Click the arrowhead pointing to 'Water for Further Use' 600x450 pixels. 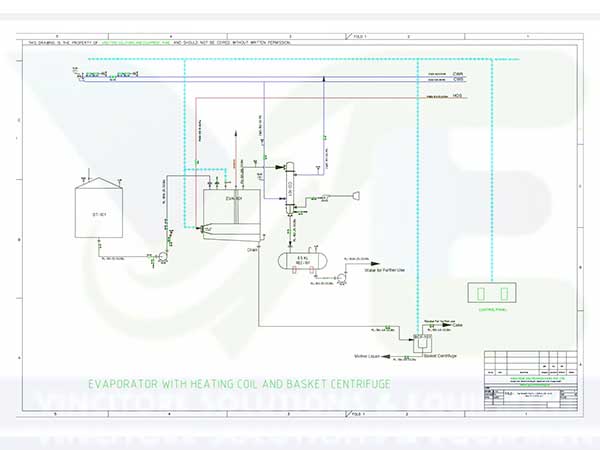(375, 264)
